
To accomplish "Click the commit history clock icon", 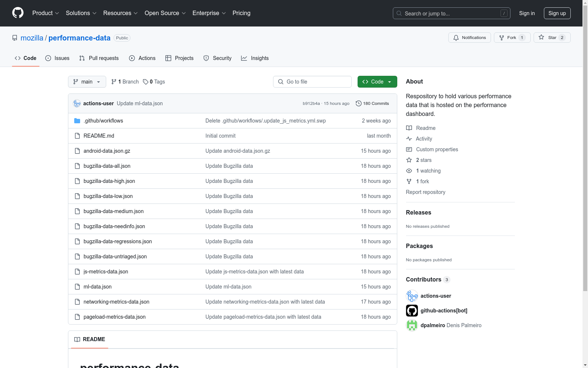I will tap(359, 103).
